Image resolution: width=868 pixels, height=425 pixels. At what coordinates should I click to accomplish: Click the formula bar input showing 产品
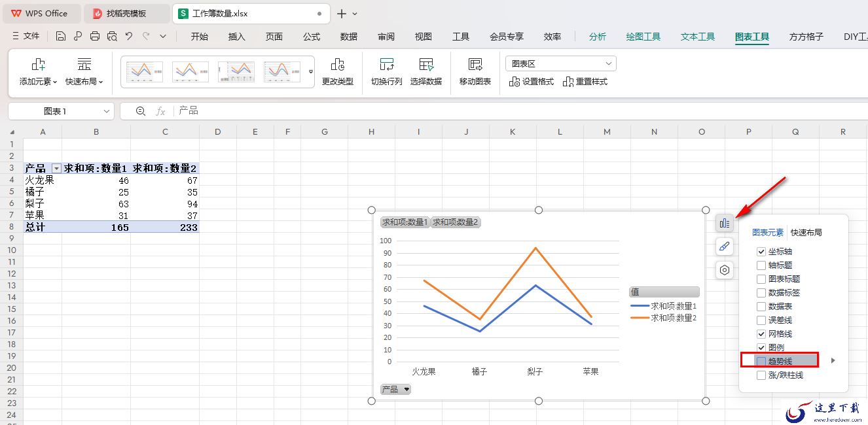click(520, 111)
